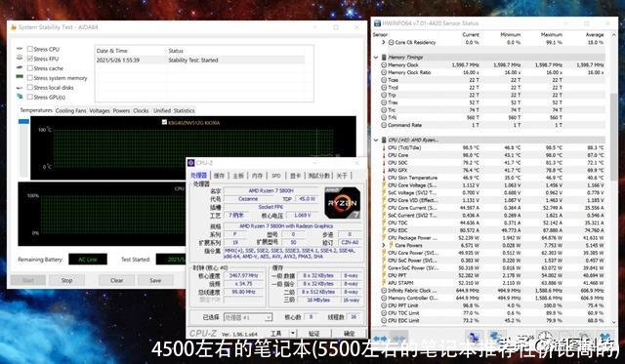Click the HWiNFO64 title bar icon
Viewport: 625px width, 364px height.
tap(377, 23)
